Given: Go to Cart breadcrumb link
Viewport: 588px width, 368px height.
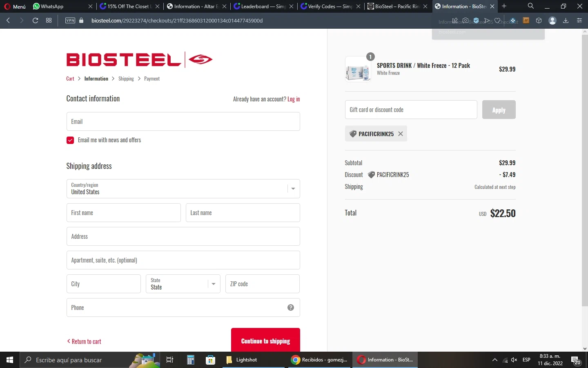Looking at the screenshot, I should [x=70, y=79].
